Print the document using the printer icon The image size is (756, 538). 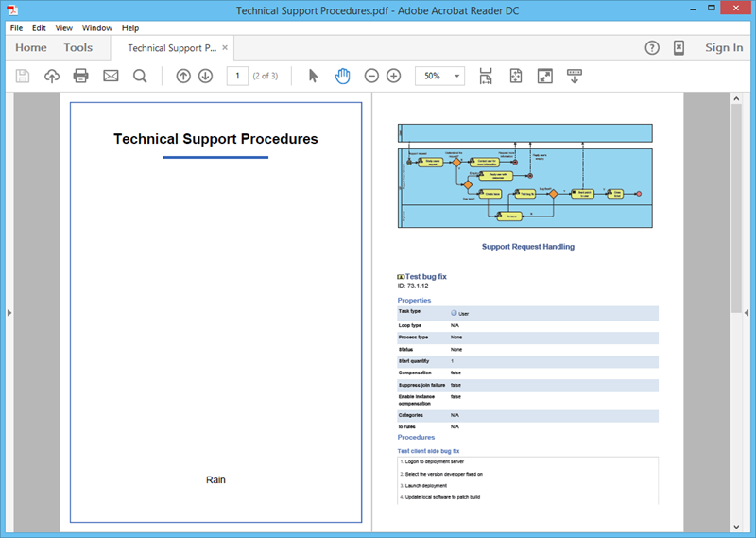[81, 76]
